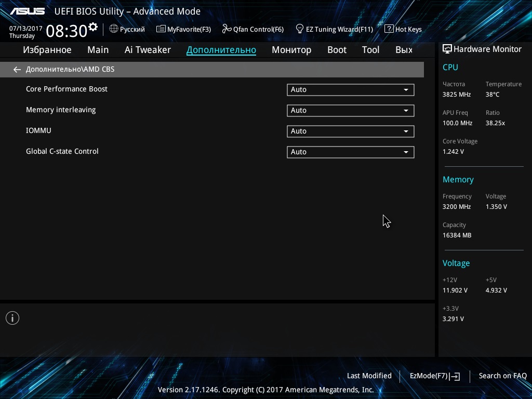Click the 3200 MHz memory frequency value
This screenshot has height=399, width=532.
(x=457, y=207)
